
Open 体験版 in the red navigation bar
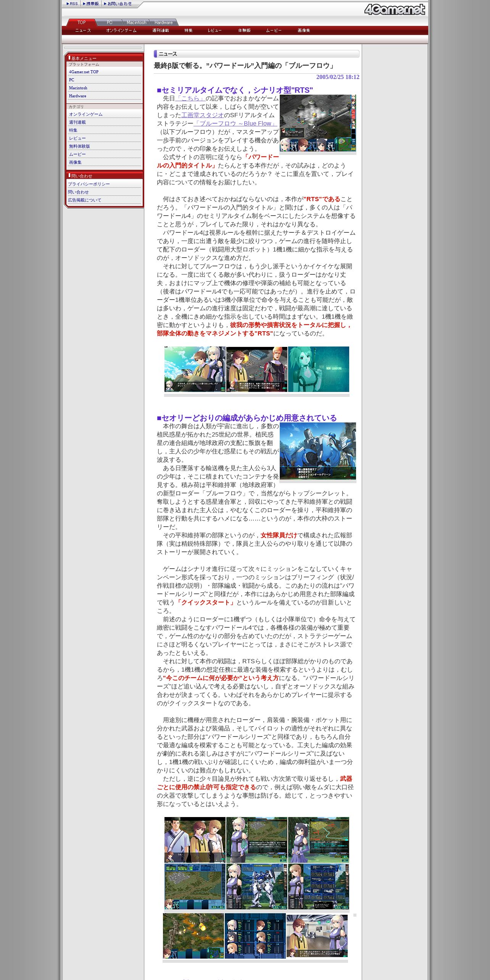coord(244,31)
